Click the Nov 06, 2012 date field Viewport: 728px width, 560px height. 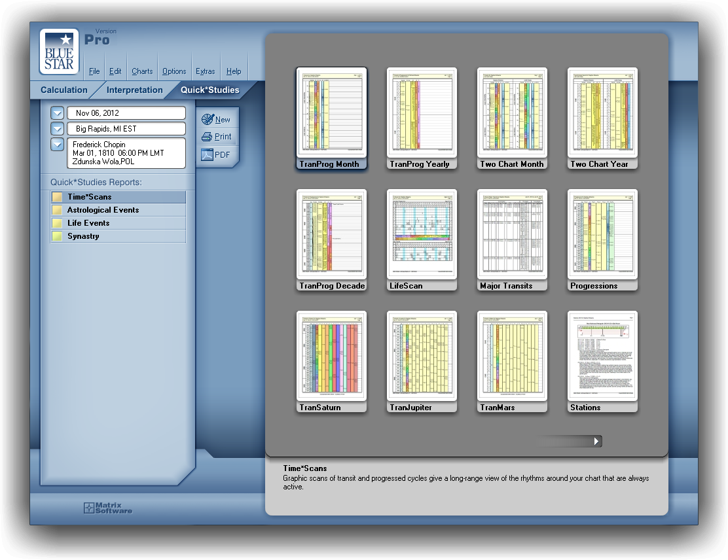click(x=126, y=113)
